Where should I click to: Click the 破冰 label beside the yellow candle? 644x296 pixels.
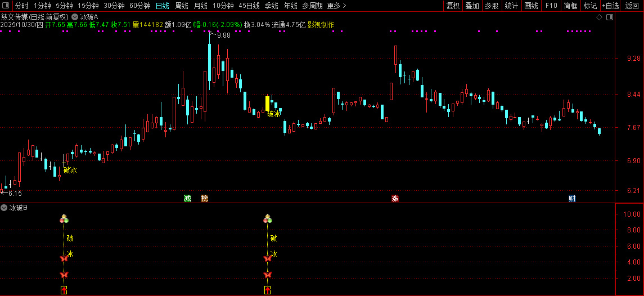click(274, 114)
